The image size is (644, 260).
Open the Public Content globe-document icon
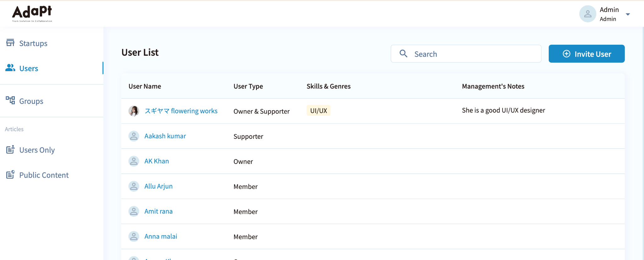tap(10, 174)
